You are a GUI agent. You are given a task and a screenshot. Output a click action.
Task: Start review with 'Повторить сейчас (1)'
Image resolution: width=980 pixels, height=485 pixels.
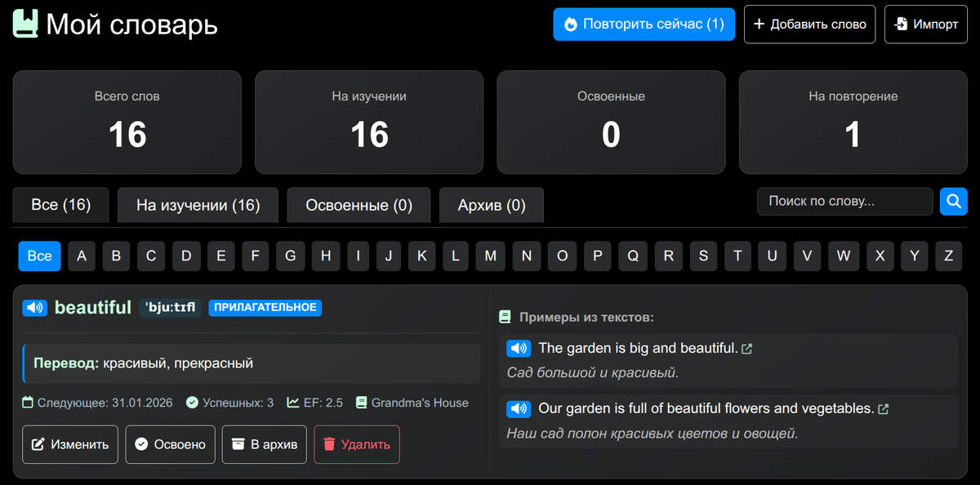(x=644, y=24)
